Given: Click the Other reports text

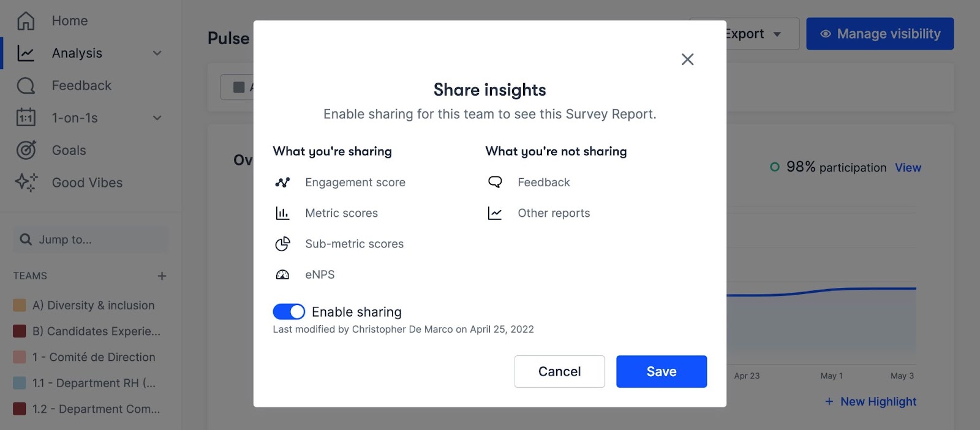Looking at the screenshot, I should (554, 213).
